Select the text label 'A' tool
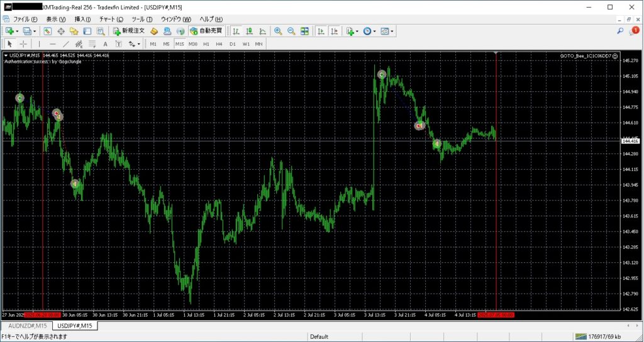The height and width of the screenshot is (342, 644). tap(105, 44)
